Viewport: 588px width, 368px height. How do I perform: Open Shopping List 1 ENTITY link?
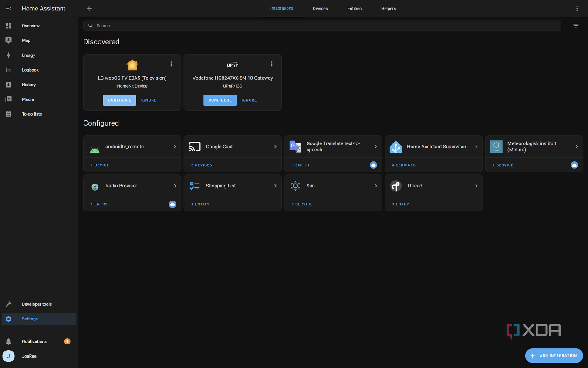200,204
